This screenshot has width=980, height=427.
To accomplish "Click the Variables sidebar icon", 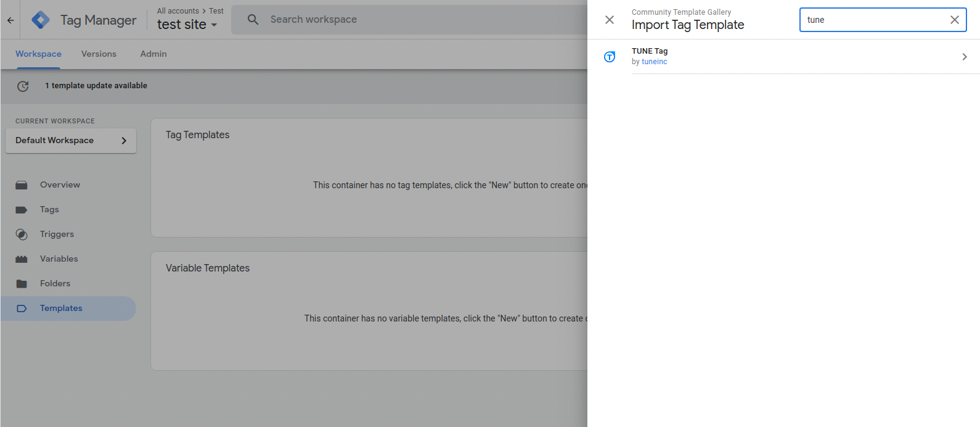I will (x=22, y=259).
